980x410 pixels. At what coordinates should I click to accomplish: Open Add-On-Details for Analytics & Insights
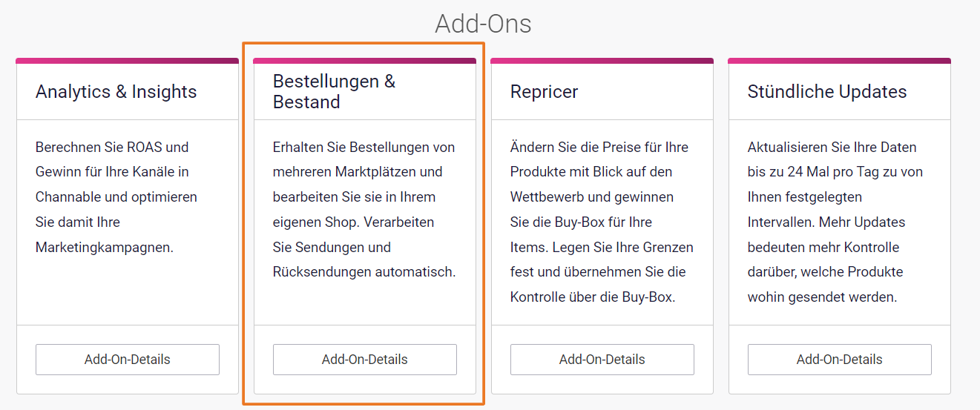click(x=128, y=360)
